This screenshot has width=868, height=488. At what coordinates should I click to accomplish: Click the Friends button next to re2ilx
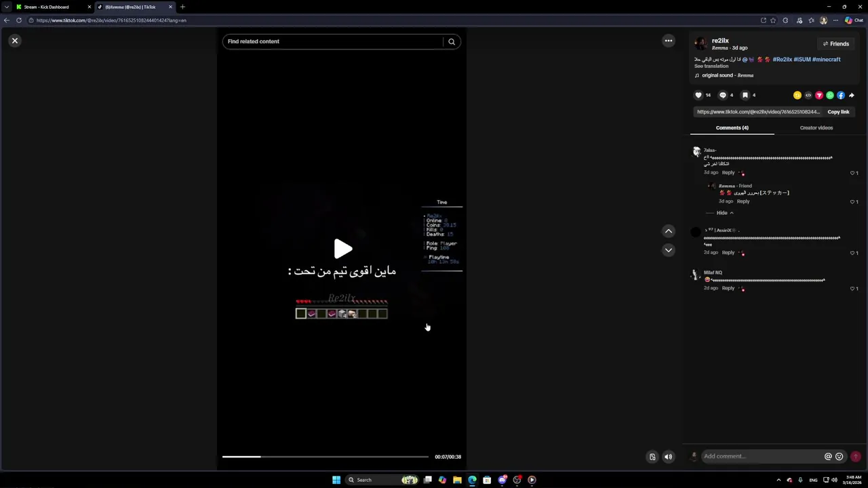coord(835,43)
